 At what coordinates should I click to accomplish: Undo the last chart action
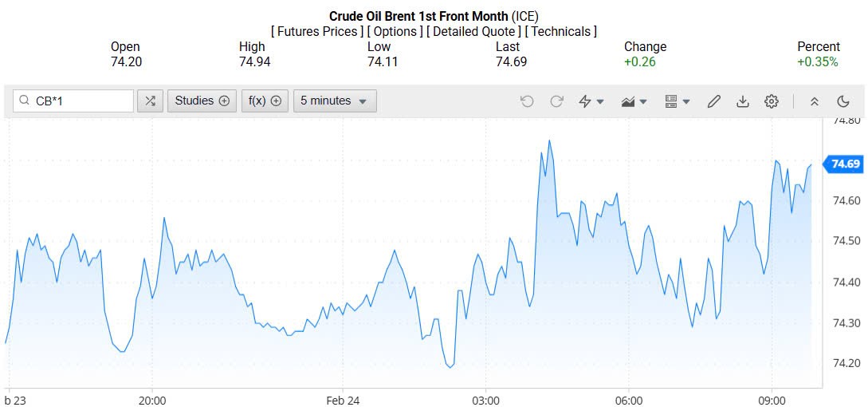(527, 101)
